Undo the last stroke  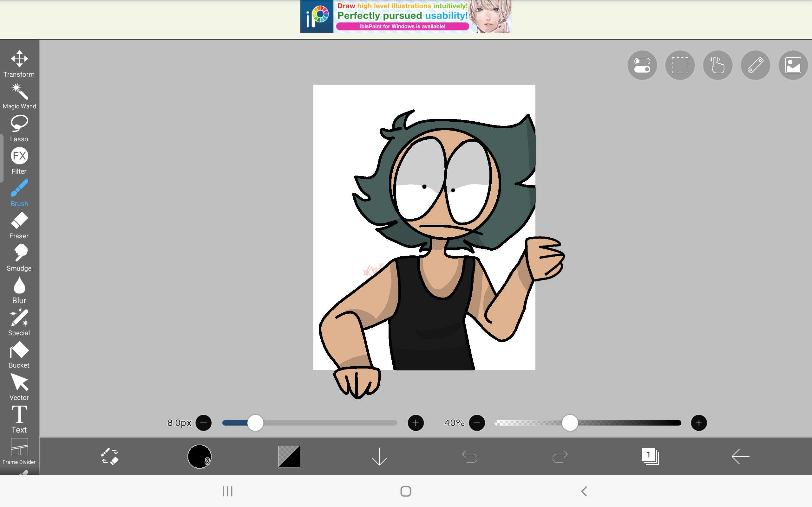(x=469, y=456)
